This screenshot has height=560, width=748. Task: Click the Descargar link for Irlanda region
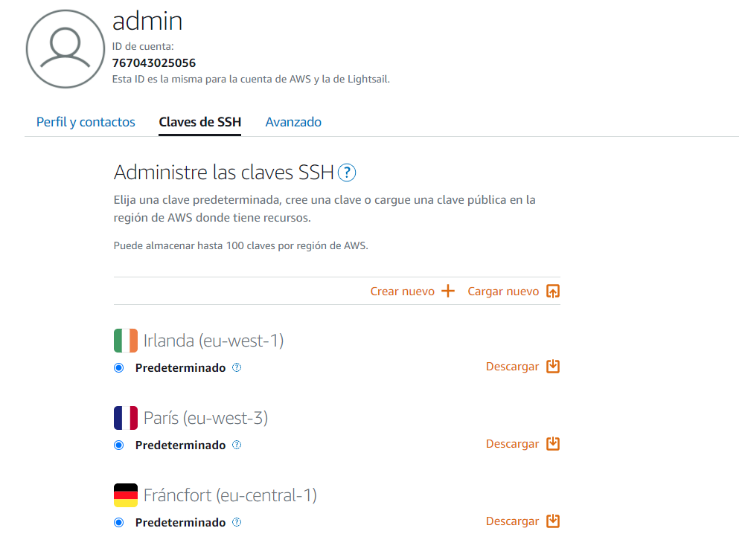tap(512, 367)
